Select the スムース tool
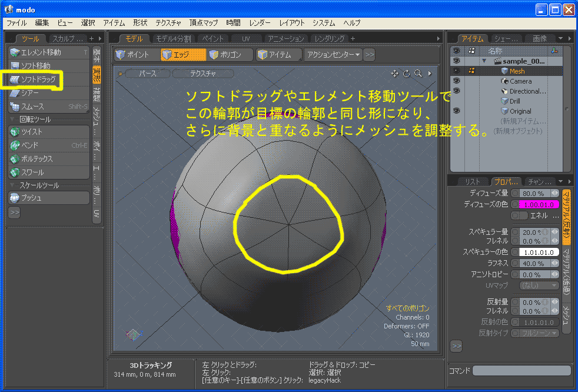 point(48,107)
